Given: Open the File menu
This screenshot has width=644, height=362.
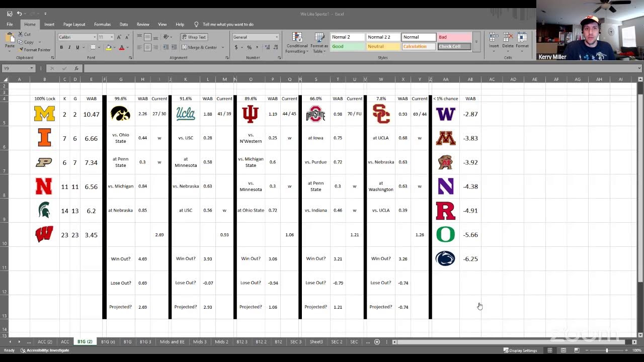Looking at the screenshot, I should [x=10, y=24].
